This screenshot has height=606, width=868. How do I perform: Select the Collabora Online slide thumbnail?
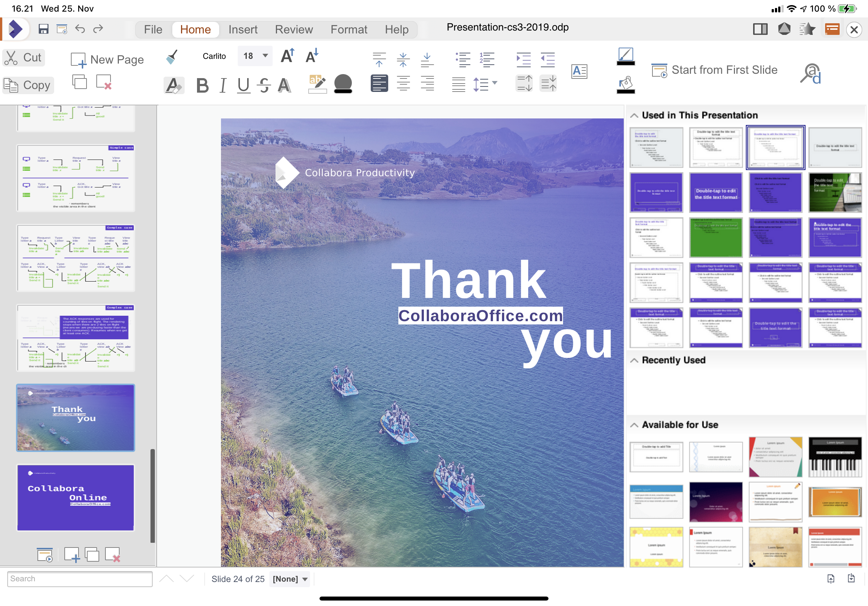tap(76, 498)
